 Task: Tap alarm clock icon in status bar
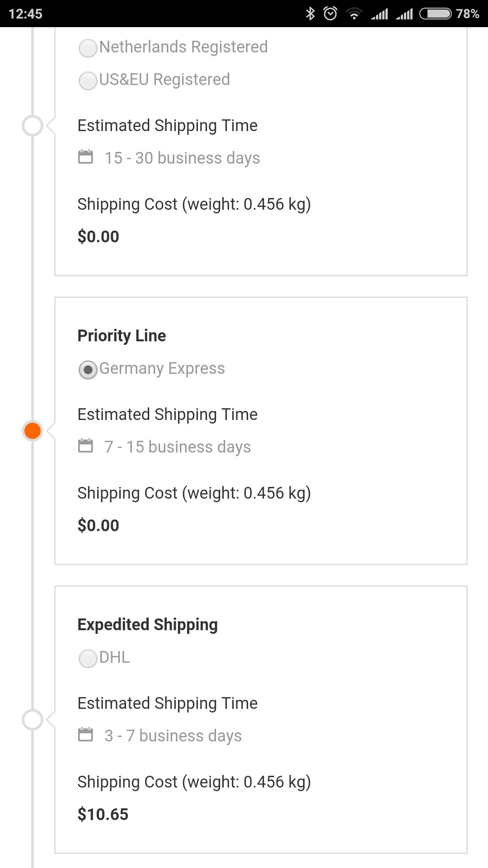click(x=331, y=14)
